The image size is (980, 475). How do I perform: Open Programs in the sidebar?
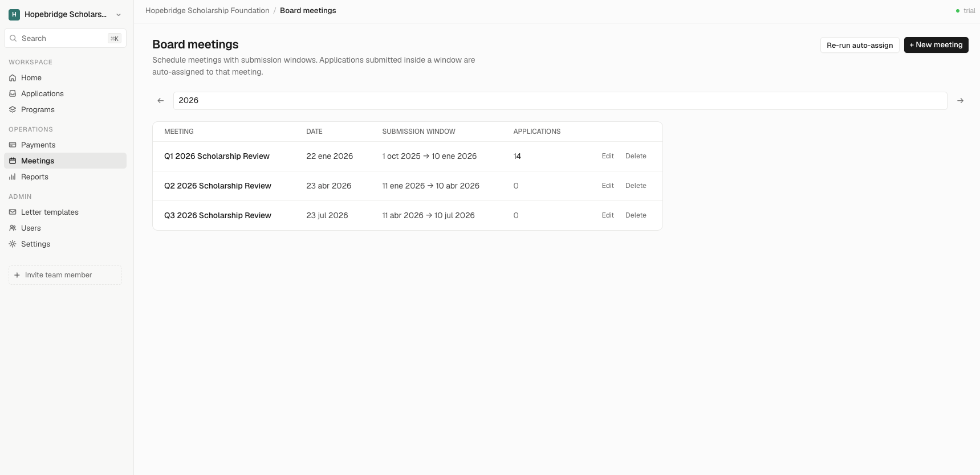(x=65, y=109)
